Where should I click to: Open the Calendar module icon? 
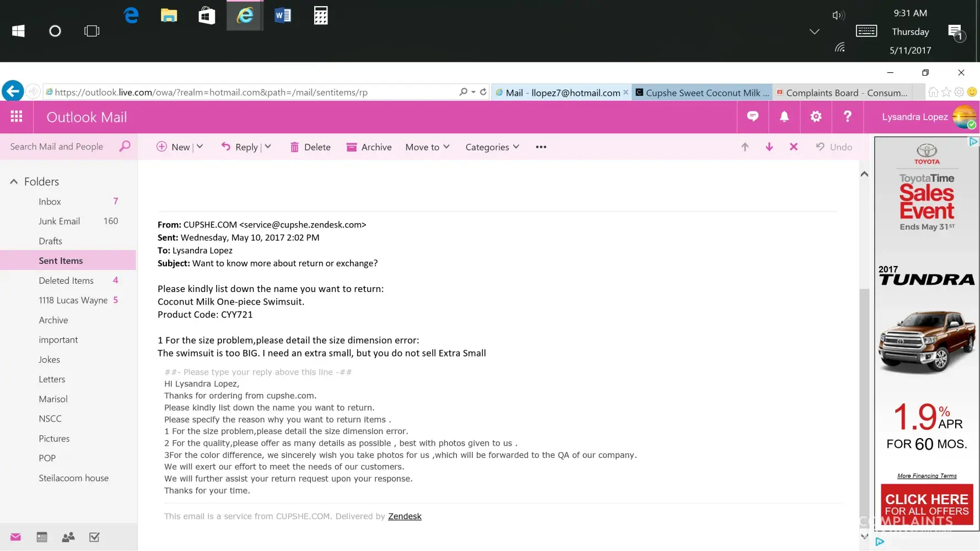click(x=42, y=537)
